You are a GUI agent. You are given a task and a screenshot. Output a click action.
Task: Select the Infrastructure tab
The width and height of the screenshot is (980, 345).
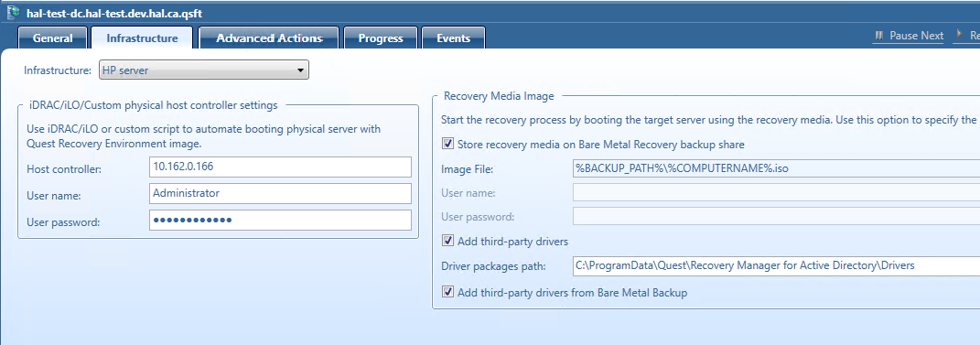coord(142,38)
